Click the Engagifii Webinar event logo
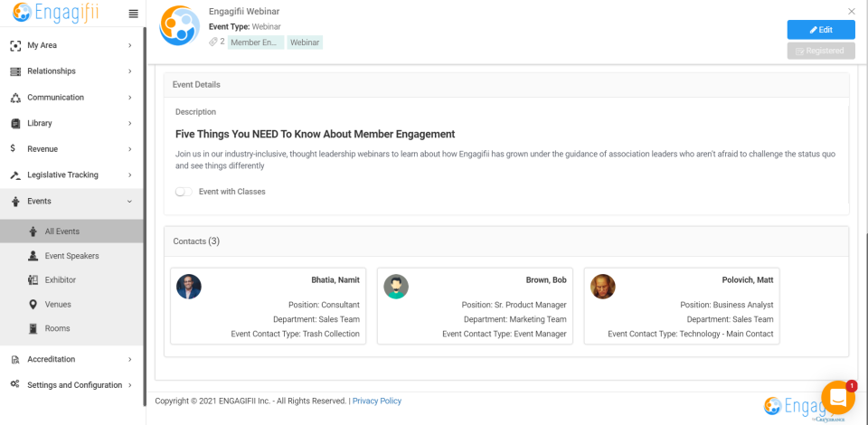Screen dimensions: 868x425 (179, 26)
